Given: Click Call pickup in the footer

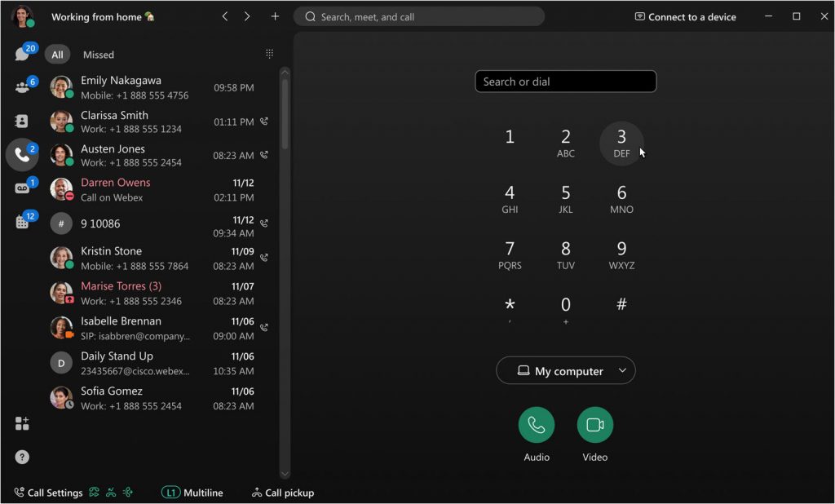Looking at the screenshot, I should 282,493.
